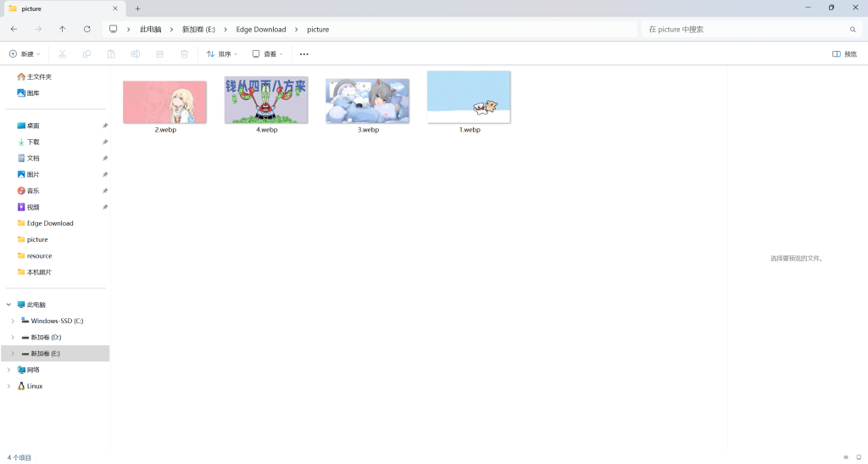Click the Delete trash bin icon
Viewport: 868px width, 464px height.
(184, 54)
